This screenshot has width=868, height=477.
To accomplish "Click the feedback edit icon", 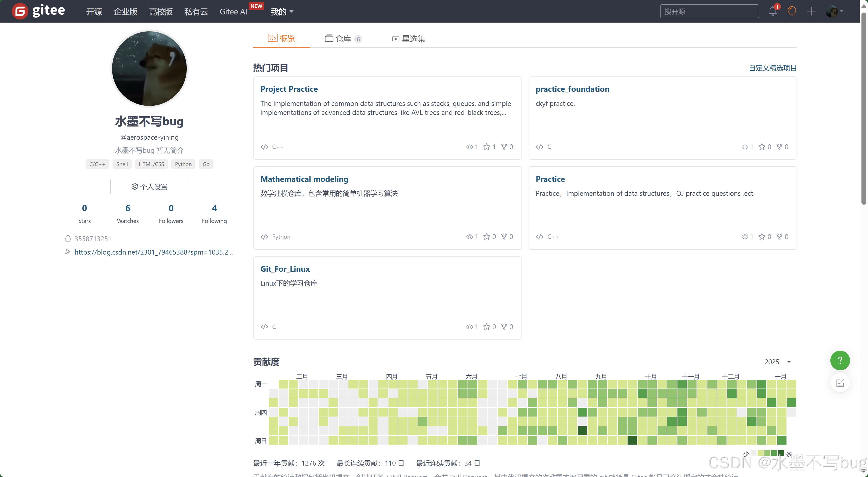I will pos(840,383).
